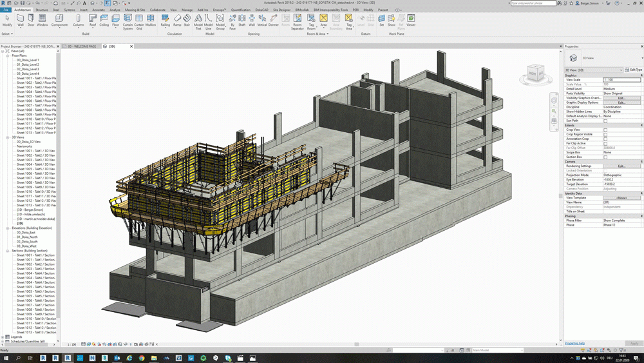
Task: Collapse the Floor Plans tree node
Action: [8, 56]
